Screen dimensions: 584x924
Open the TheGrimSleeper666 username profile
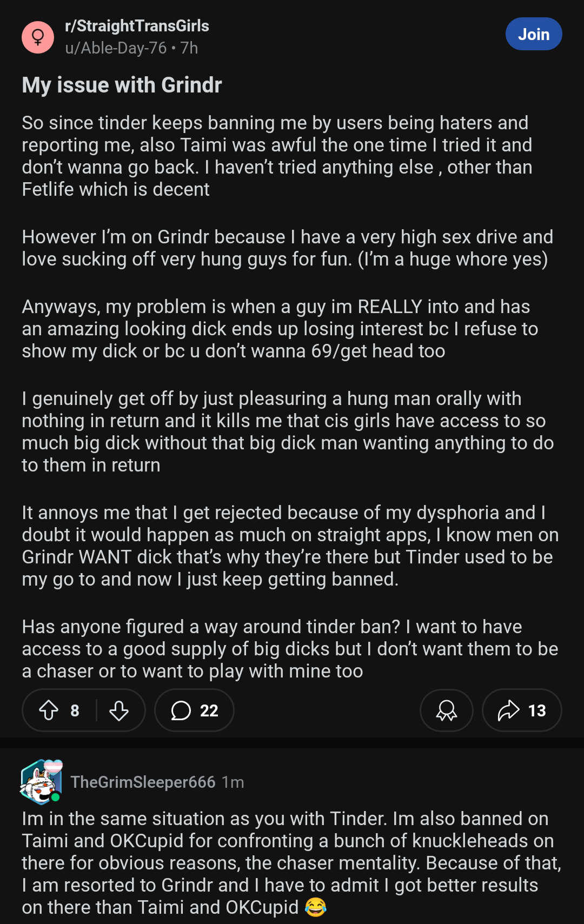[x=143, y=782]
